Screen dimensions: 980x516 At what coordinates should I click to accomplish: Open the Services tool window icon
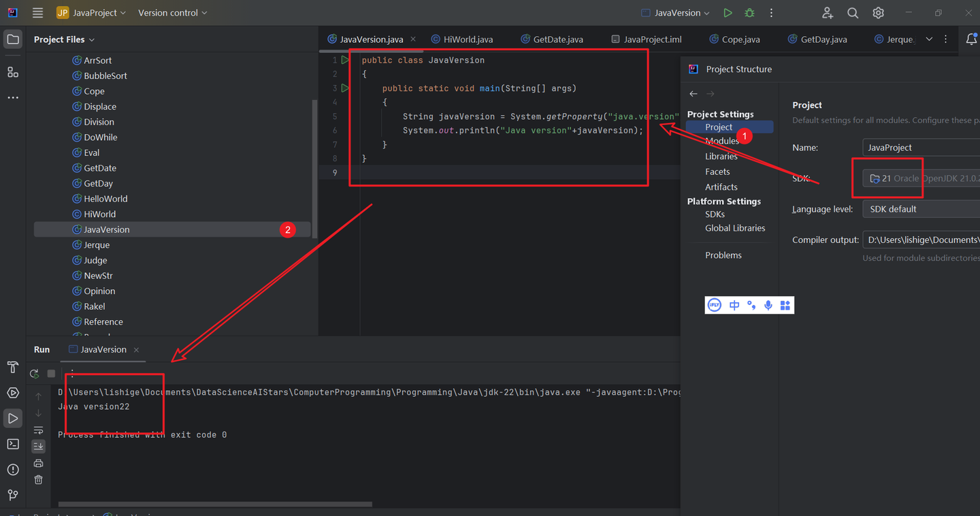click(13, 393)
